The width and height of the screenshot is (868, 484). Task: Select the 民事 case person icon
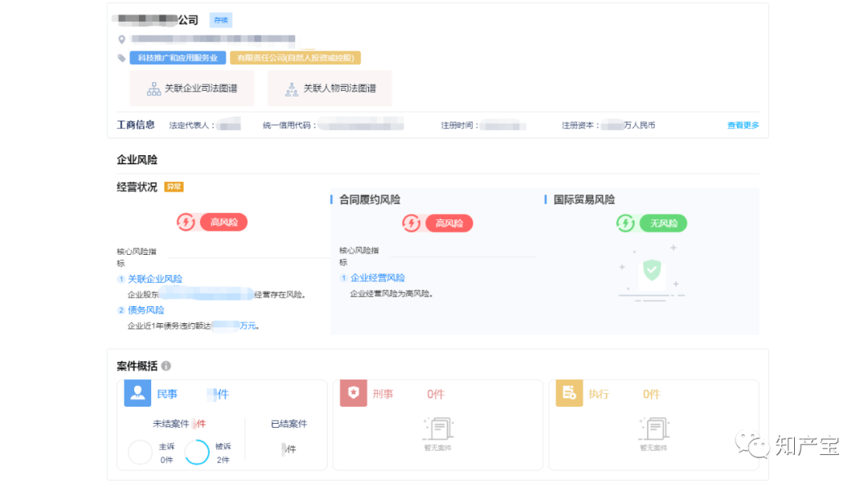coord(137,393)
